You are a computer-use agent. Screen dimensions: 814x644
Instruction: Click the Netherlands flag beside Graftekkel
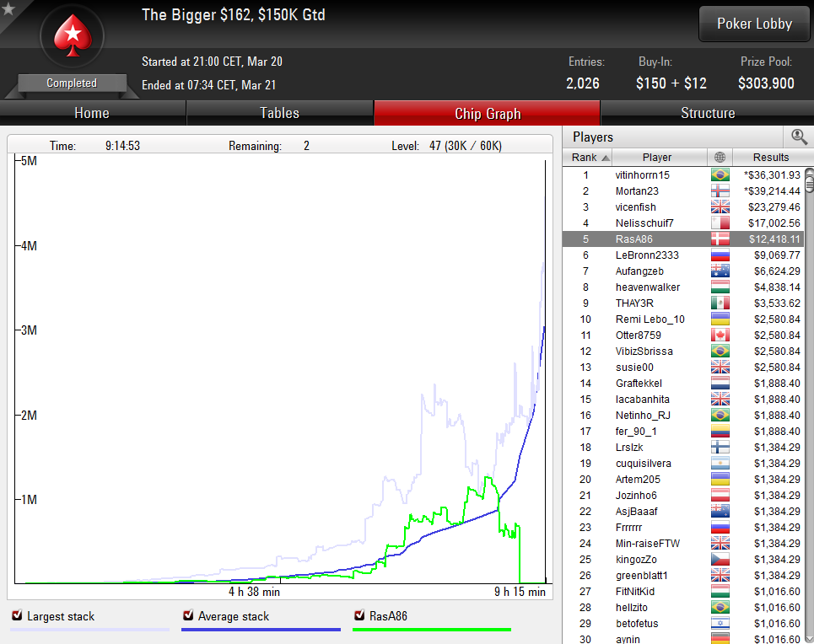point(720,383)
